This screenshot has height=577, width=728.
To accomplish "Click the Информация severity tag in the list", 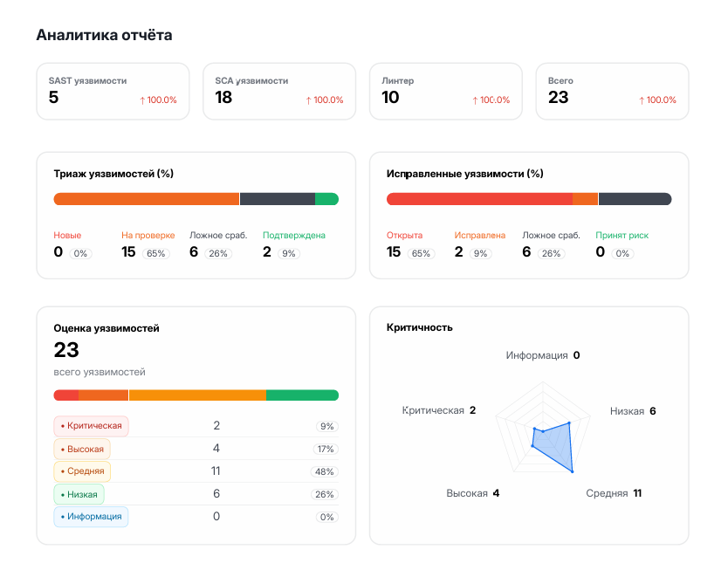I will [x=91, y=517].
